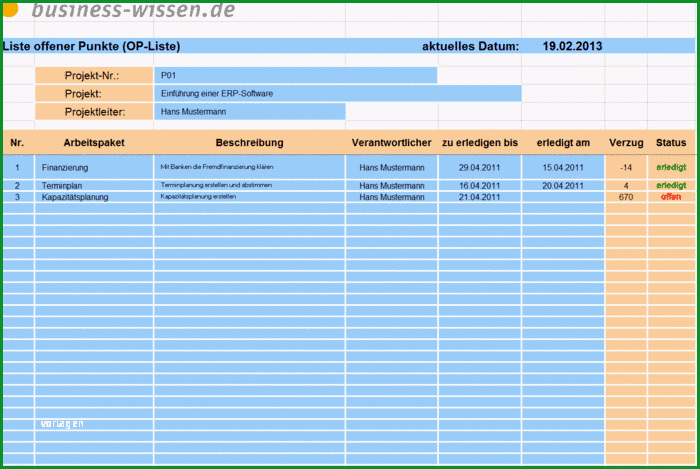Screen dimensions: 700x469
Task: Select the title cell 'Liste offener Punkte (OP-Liste)'
Action: (92, 46)
